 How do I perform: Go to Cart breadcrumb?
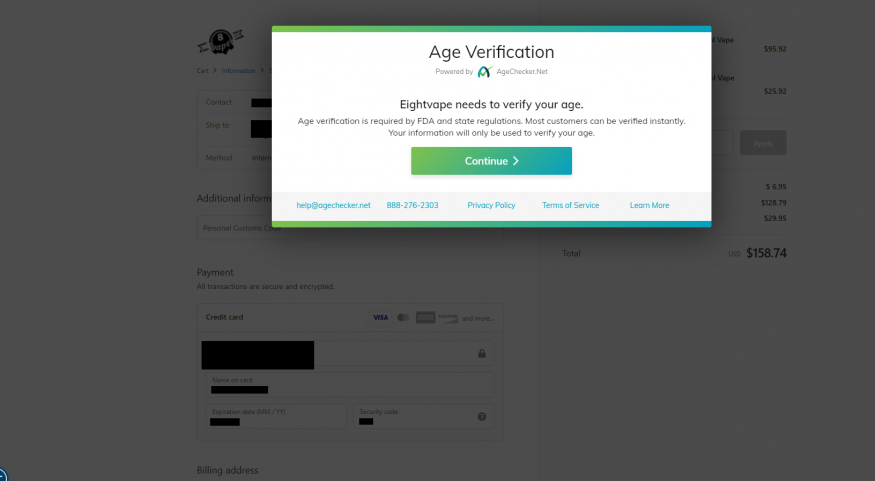click(x=203, y=71)
